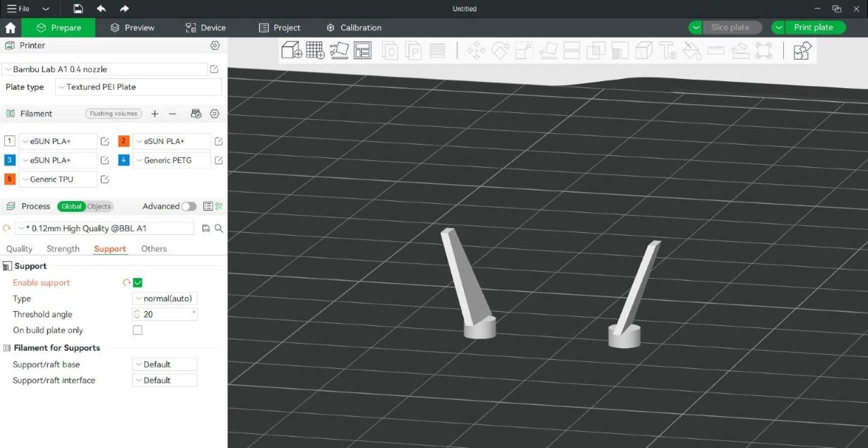The image size is (868, 448).
Task: Open the 0.12mm High Quality process dropdown
Action: (x=104, y=229)
